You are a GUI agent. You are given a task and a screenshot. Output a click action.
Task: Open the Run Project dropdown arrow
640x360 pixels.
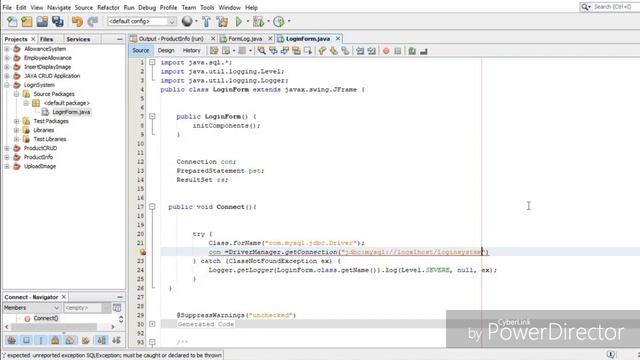click(248, 21)
